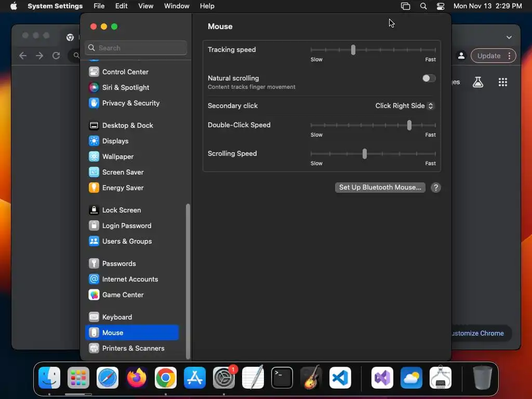
Task: Open Secondary click dropdown
Action: [405, 106]
